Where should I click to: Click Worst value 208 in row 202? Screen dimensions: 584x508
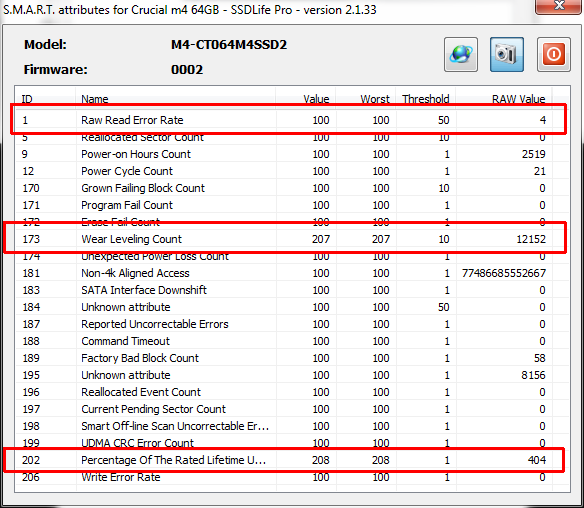click(x=381, y=460)
